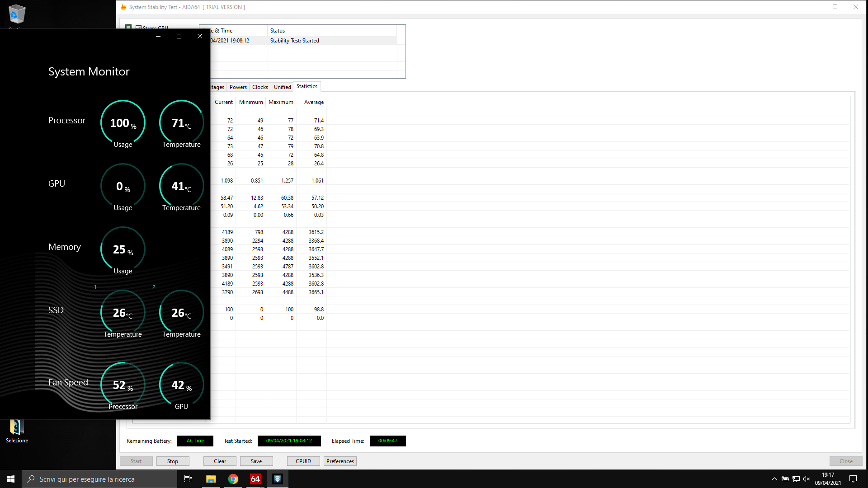868x488 pixels.
Task: Click the Processor usage 100% gauge
Action: tap(123, 123)
